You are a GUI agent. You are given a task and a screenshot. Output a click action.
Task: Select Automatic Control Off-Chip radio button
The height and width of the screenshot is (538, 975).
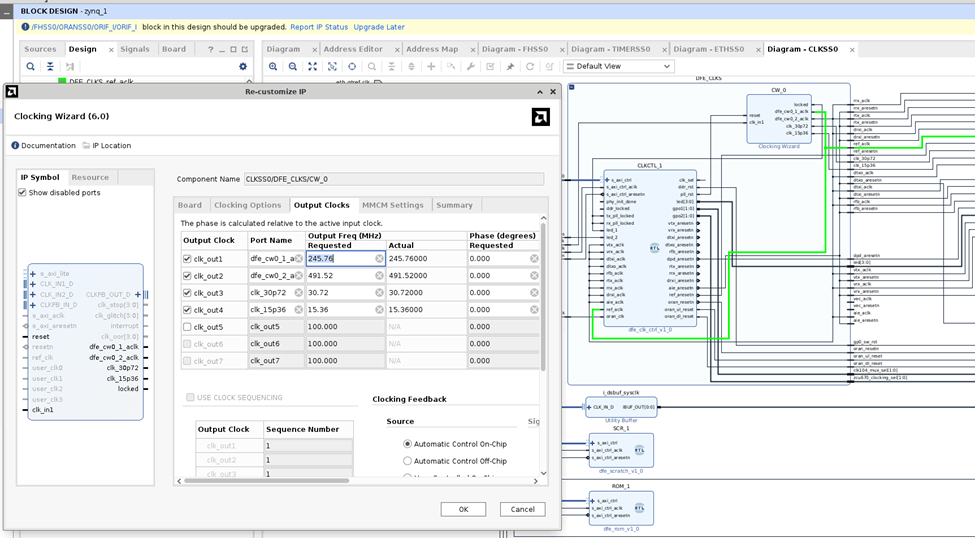(x=407, y=461)
